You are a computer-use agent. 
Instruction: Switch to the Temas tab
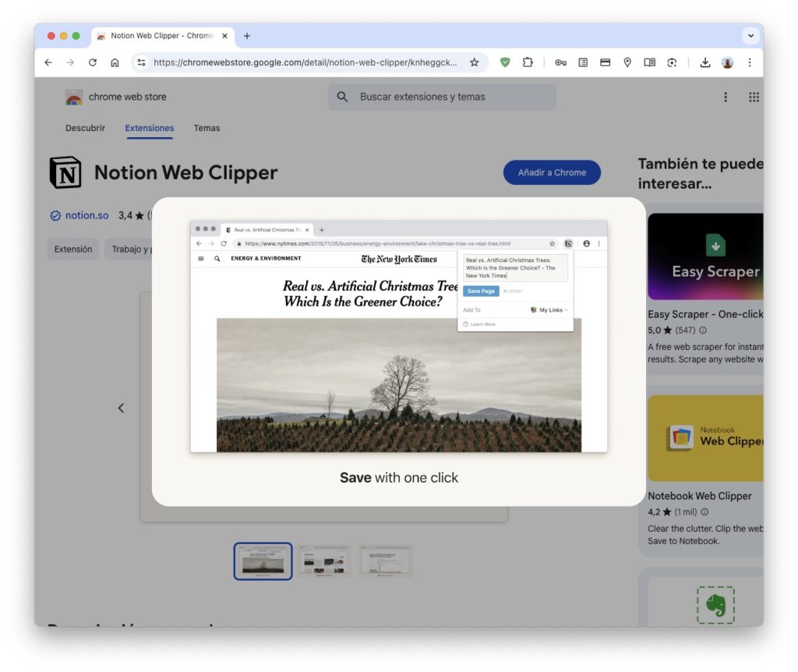click(207, 128)
